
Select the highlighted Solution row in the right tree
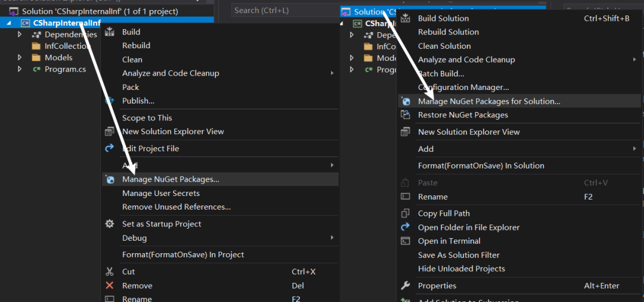[442, 12]
